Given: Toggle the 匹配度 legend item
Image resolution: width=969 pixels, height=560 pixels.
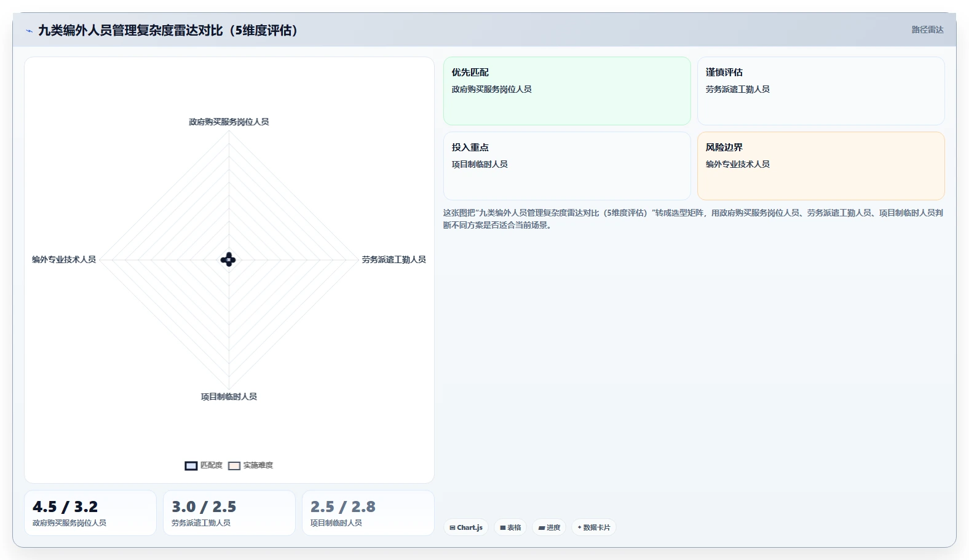Looking at the screenshot, I should pos(204,465).
